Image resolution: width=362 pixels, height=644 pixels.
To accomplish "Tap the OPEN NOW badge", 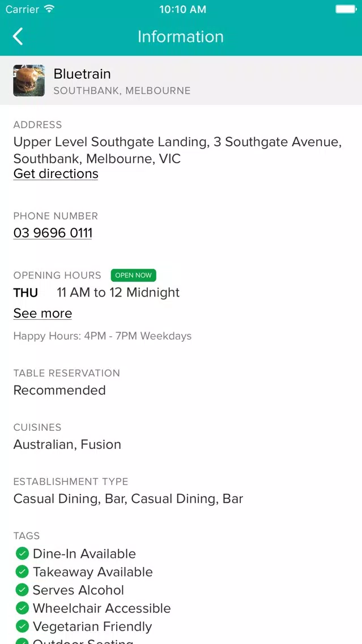I will (133, 275).
